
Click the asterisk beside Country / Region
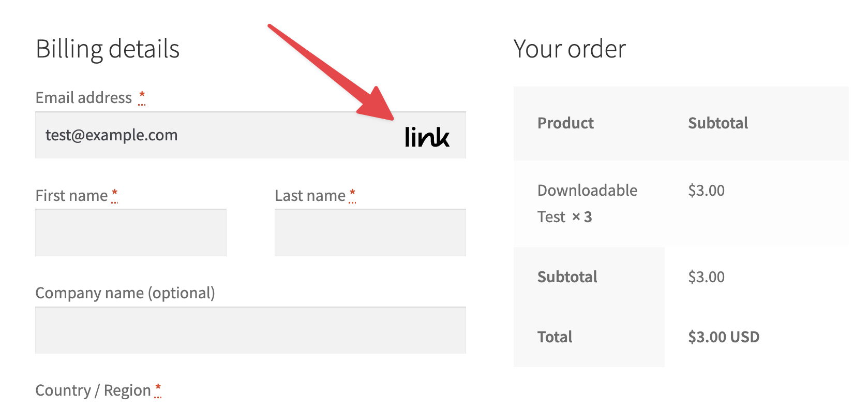tap(158, 389)
